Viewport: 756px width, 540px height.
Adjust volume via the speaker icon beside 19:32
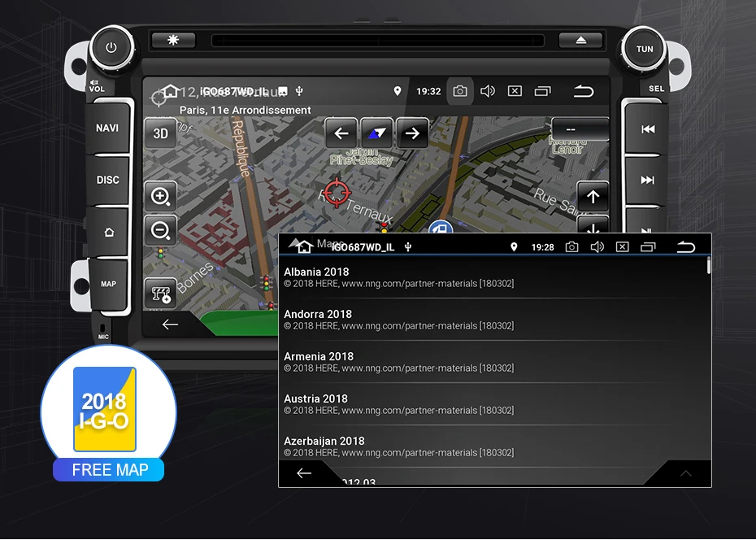[x=488, y=91]
